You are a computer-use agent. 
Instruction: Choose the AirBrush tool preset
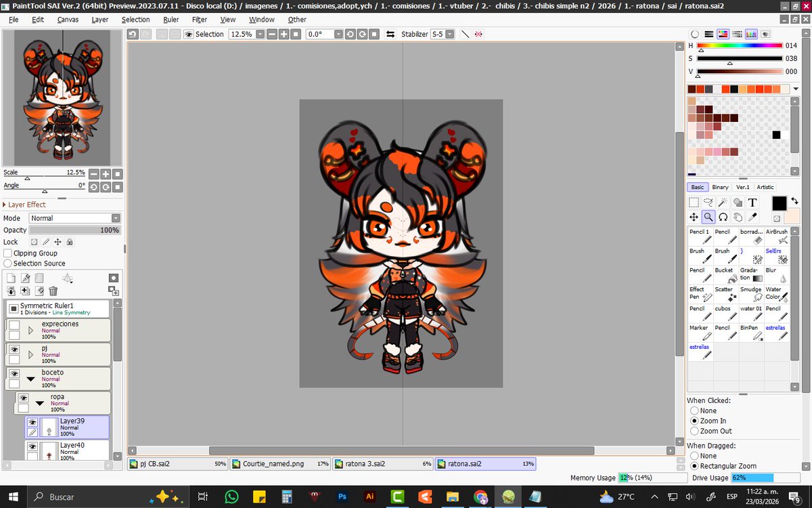777,236
